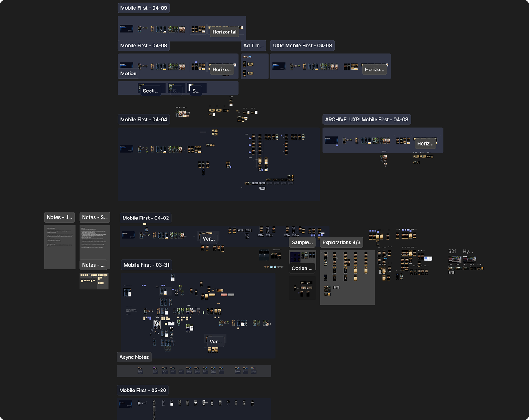Select the "621" frame title on the right

tap(451, 251)
